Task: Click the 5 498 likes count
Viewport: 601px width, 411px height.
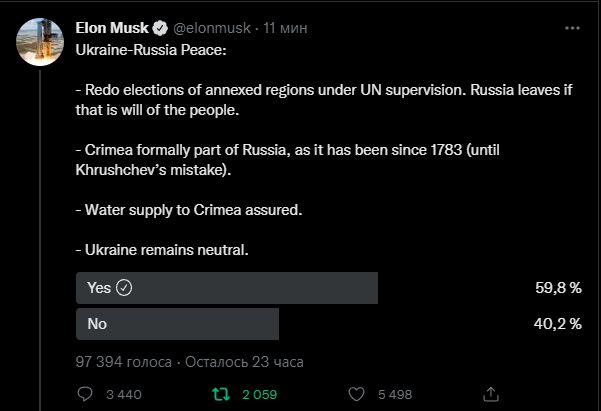Action: pos(395,395)
